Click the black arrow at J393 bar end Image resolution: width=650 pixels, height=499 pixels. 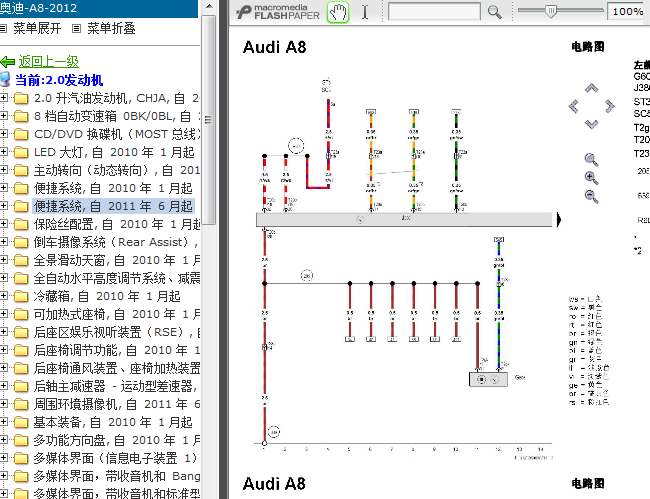coord(558,220)
